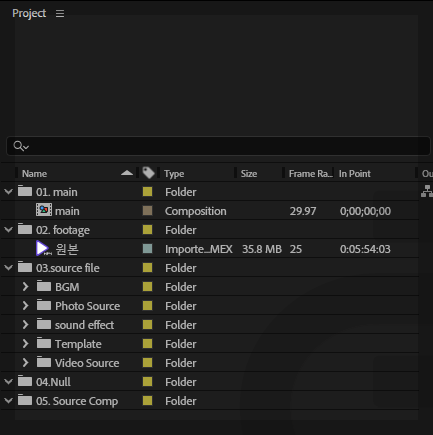Click label color of BGM folder
433x435 pixels.
(147, 287)
